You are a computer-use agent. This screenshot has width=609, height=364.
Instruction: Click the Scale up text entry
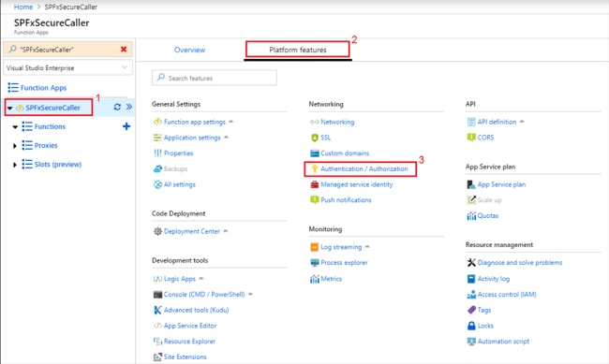tap(489, 200)
